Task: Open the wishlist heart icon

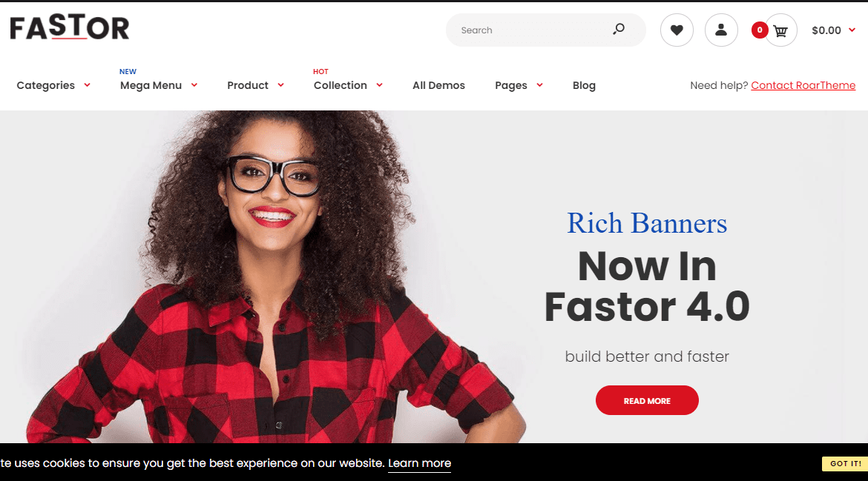Action: [677, 30]
